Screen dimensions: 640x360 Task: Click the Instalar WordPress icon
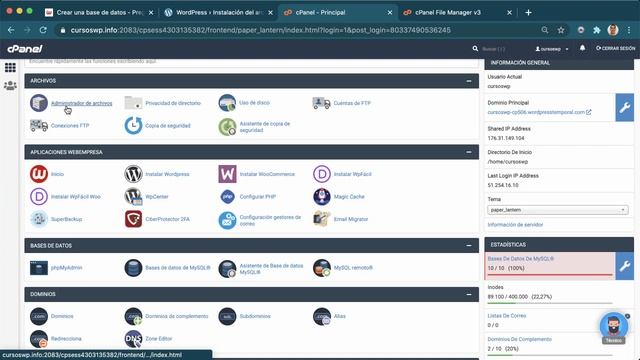[133, 174]
